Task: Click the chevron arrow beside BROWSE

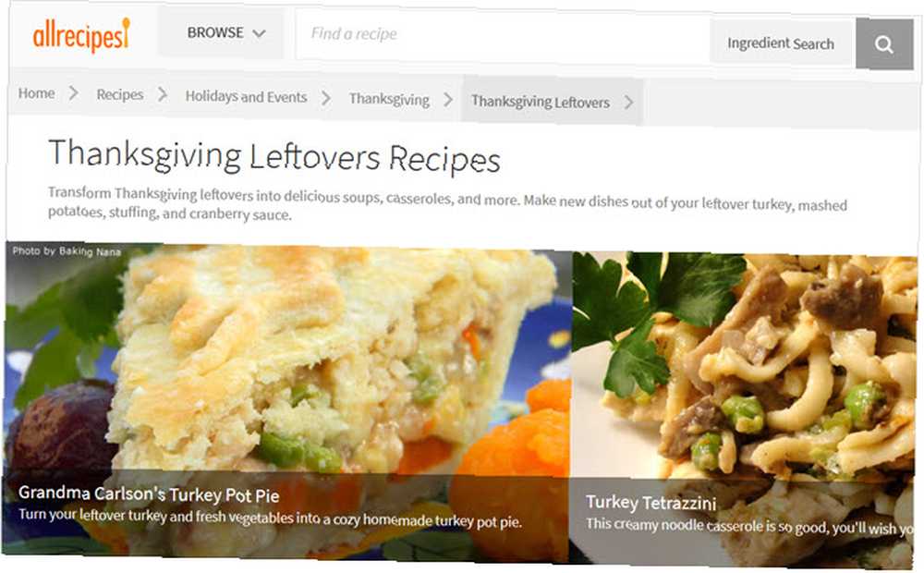Action: pos(260,33)
